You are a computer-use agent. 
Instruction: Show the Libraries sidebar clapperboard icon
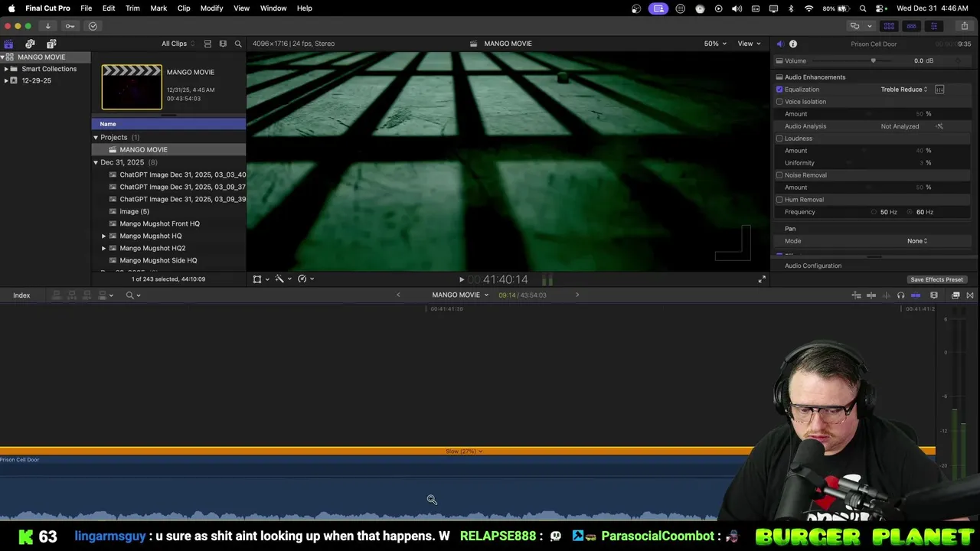click(8, 44)
